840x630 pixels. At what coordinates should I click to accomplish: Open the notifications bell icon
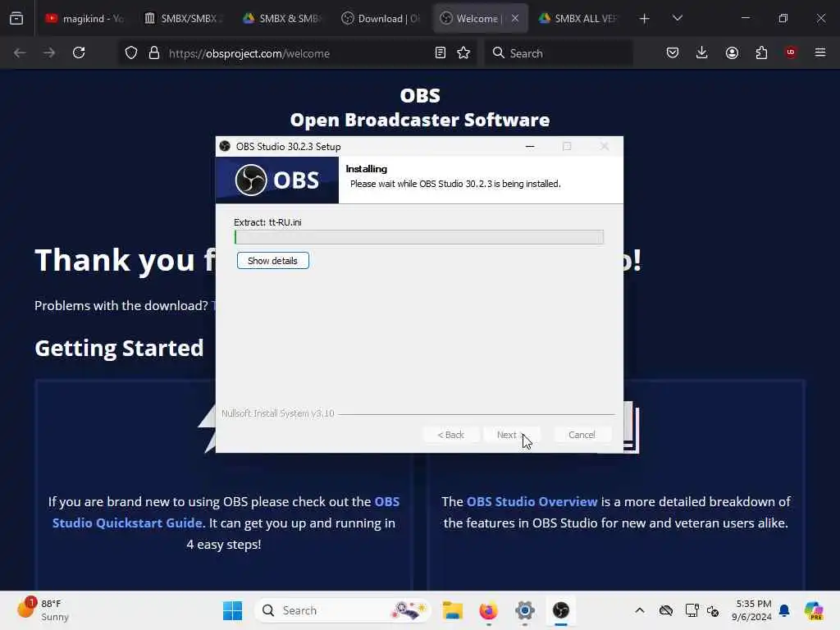(784, 610)
